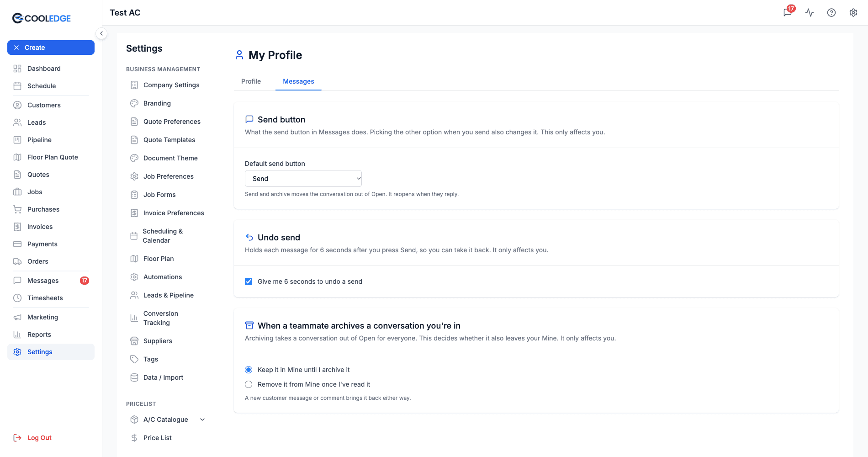The image size is (868, 457).
Task: Open Job Forms settings
Action: click(168, 195)
